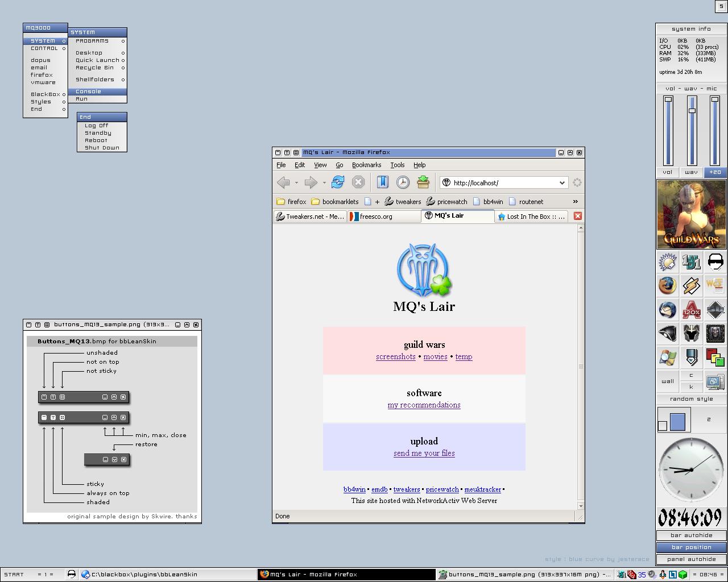The image size is (728, 582).
Task: Click the rocket tray icon in taskbar
Action: 663,574
